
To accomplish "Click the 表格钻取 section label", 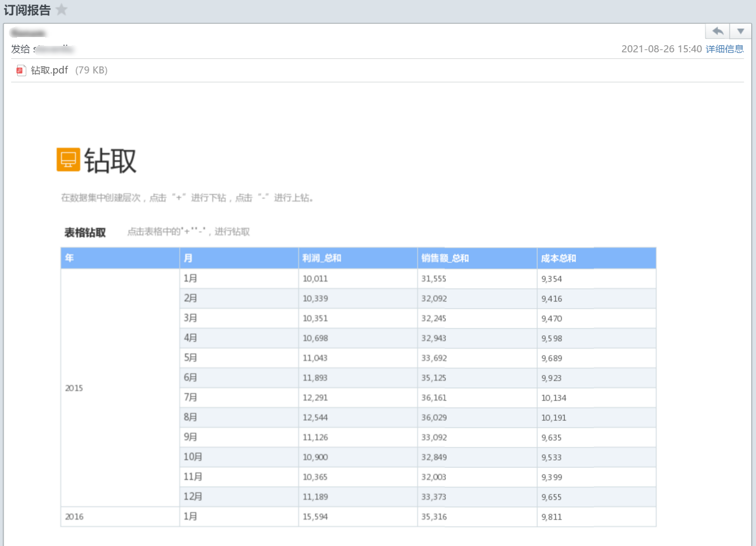I will coord(85,232).
